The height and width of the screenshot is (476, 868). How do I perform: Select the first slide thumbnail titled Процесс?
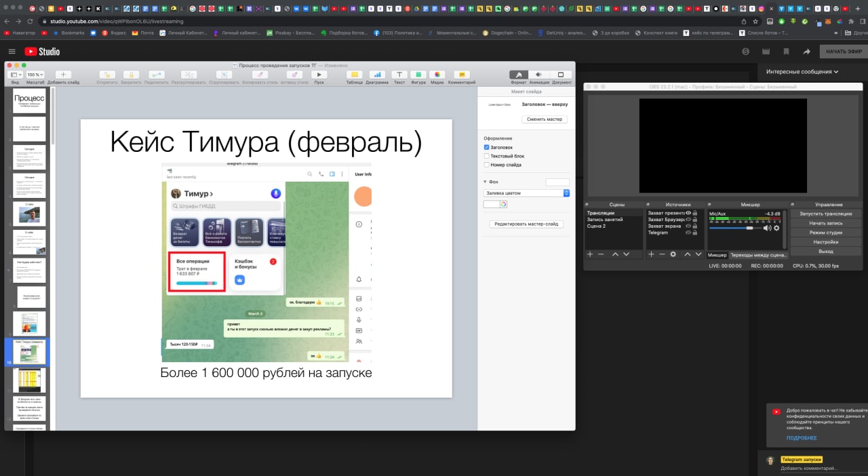(x=29, y=100)
